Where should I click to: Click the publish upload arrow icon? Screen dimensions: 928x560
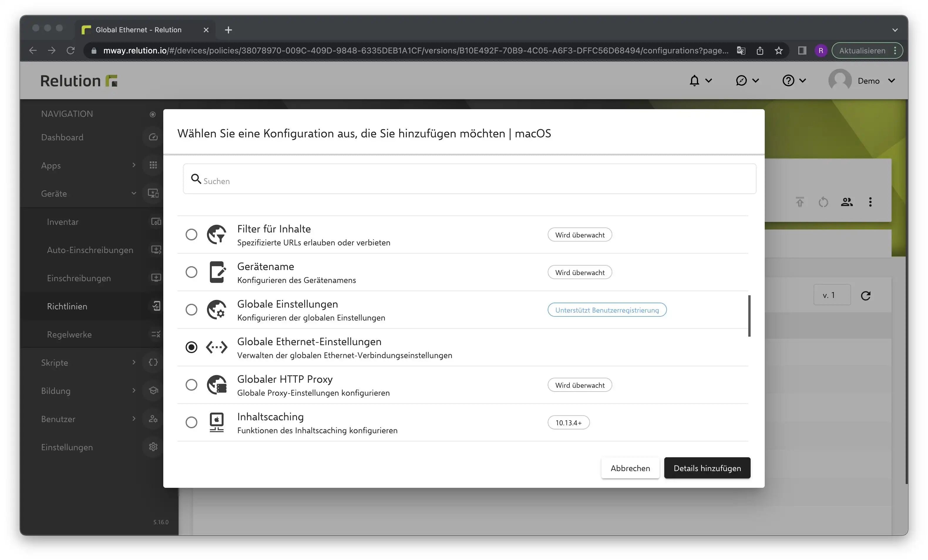(800, 202)
